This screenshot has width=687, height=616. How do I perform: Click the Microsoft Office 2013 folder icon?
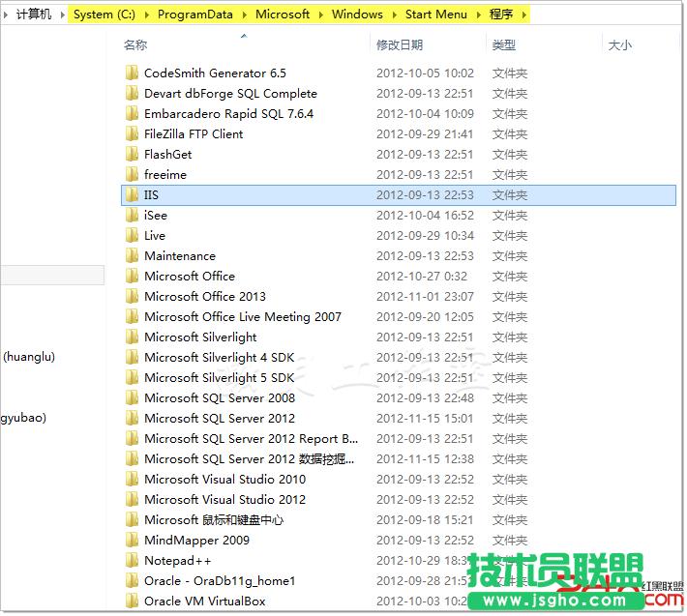[132, 297]
